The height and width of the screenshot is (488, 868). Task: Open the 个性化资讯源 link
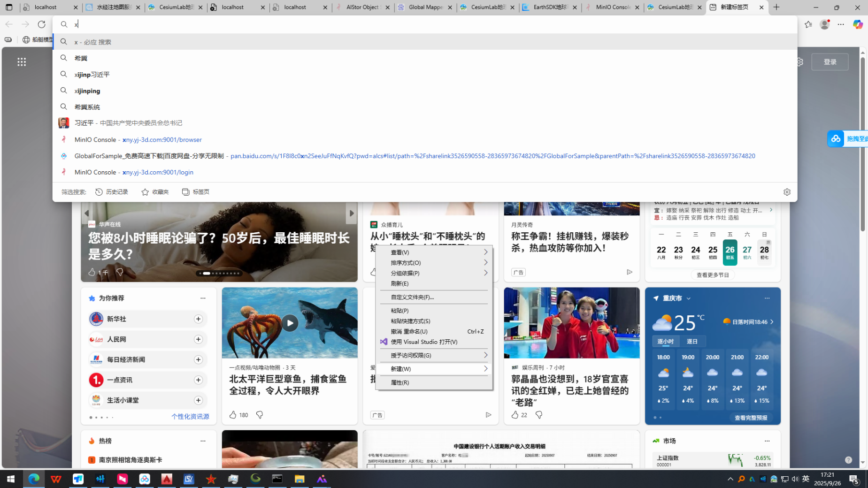pyautogui.click(x=190, y=417)
